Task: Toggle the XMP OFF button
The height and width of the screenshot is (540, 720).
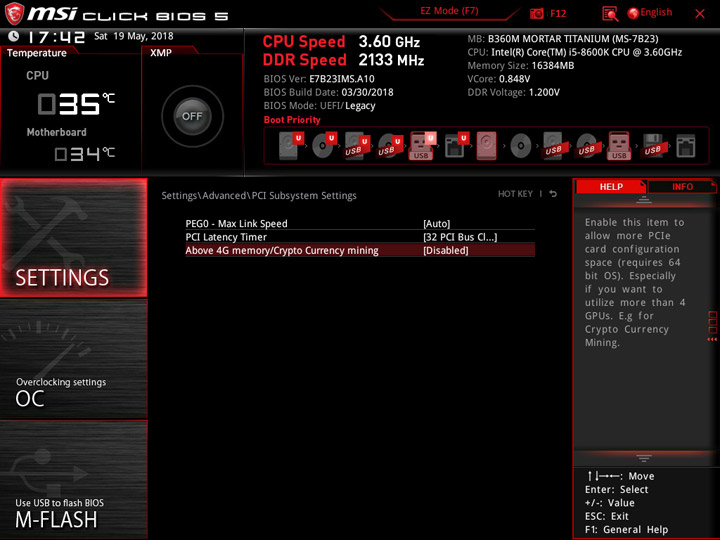Action: (x=192, y=116)
